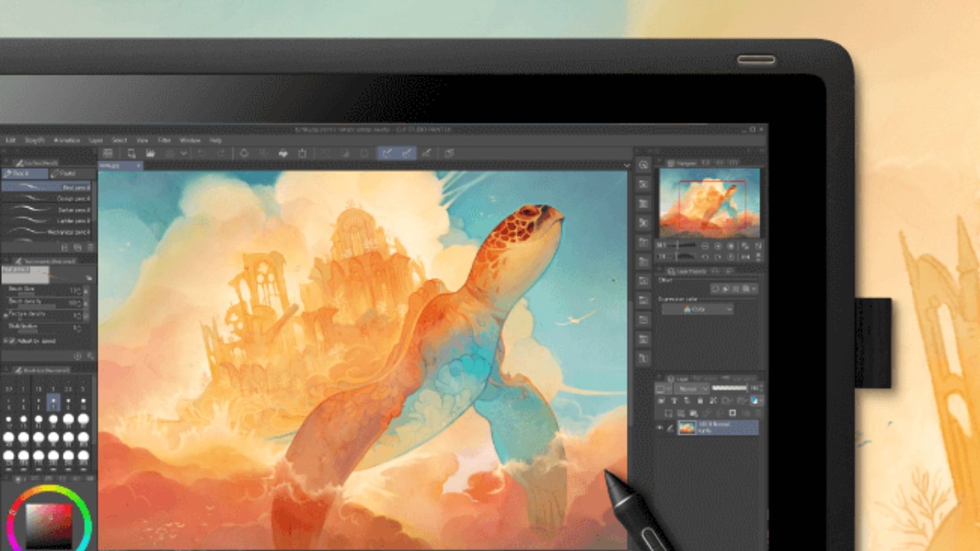Toggle Lock transparent pixels in Layer panel

tap(713, 400)
